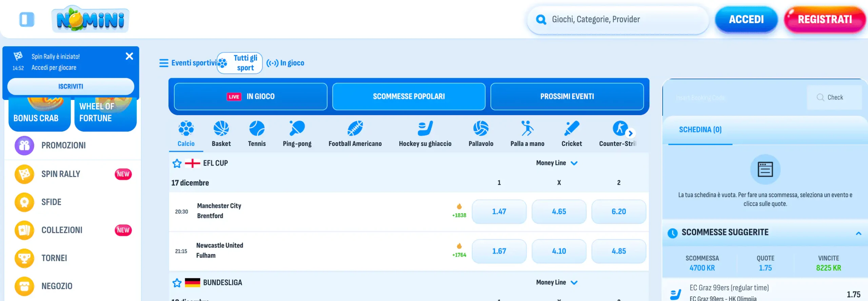Close the Spin Rally notification

(x=129, y=56)
